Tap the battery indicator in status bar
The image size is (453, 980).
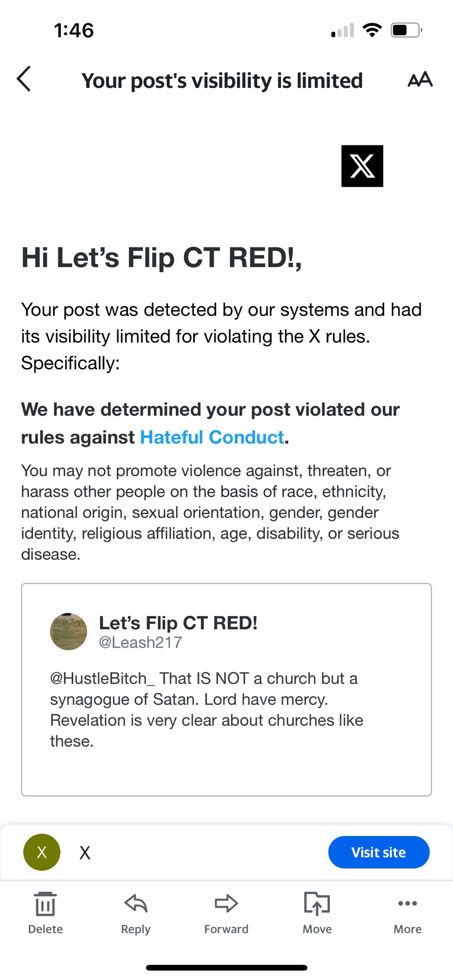[x=406, y=31]
